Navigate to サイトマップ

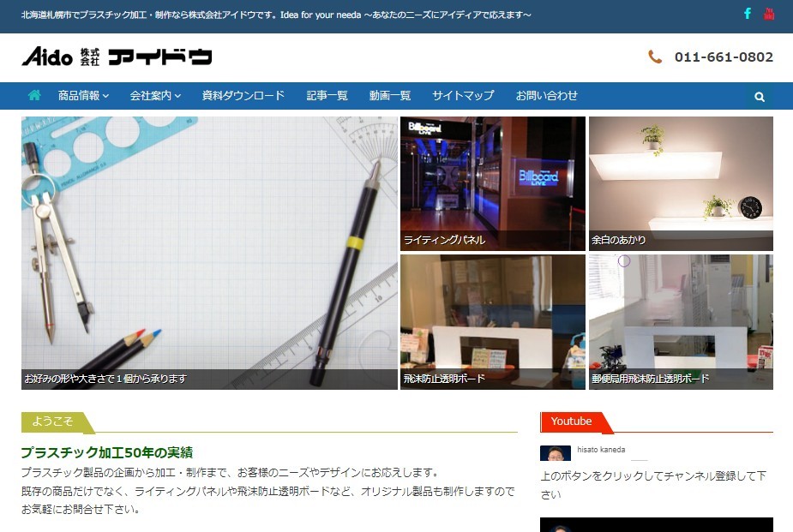[462, 95]
